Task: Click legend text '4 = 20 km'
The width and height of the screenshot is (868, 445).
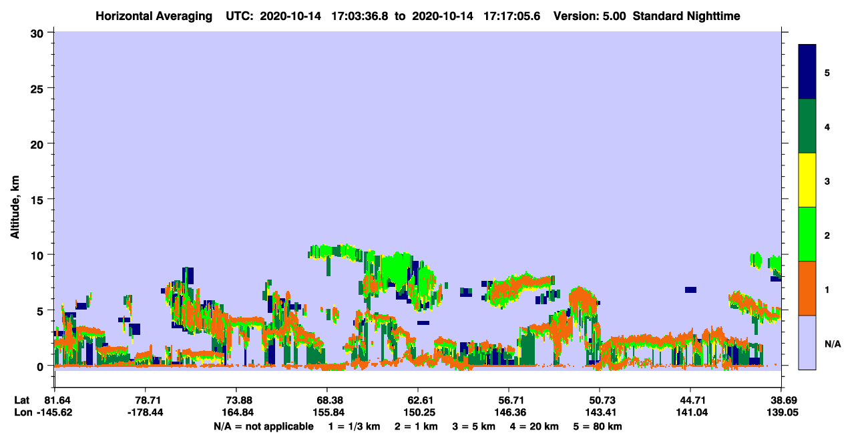Action: tap(535, 426)
